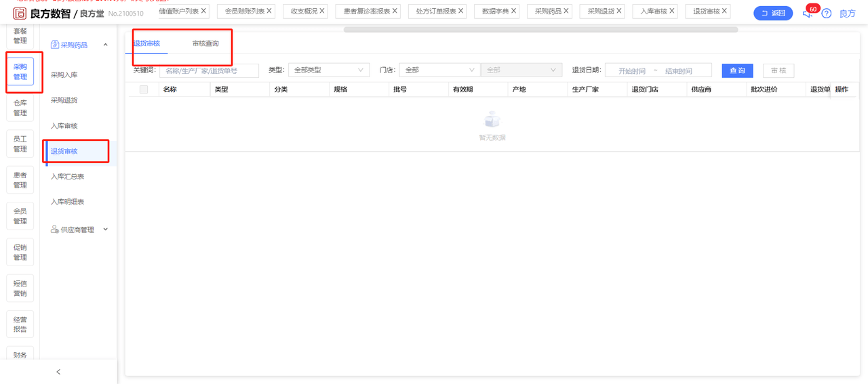Close the 患者复诊率报表 tab
This screenshot has width=868, height=384.
coord(395,11)
